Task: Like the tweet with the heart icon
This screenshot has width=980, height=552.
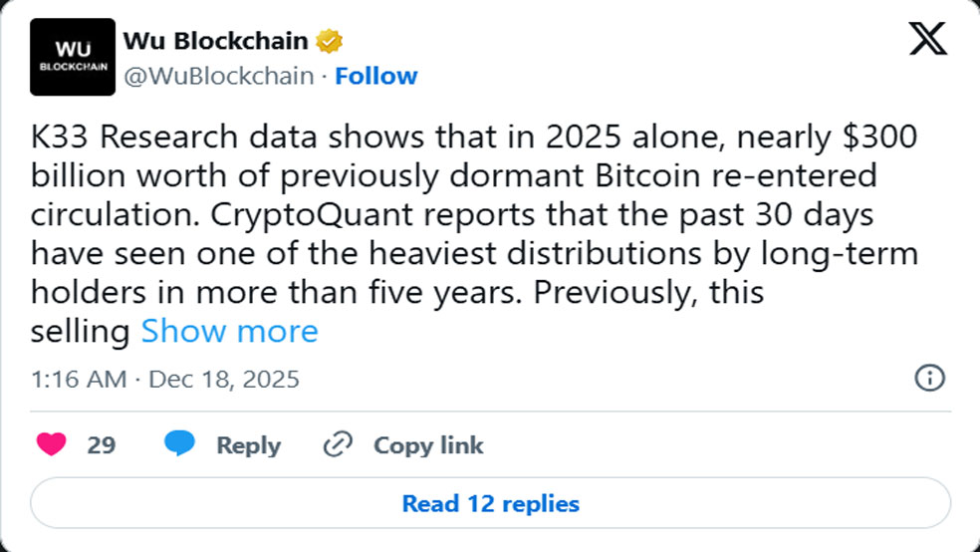Action: [52, 444]
